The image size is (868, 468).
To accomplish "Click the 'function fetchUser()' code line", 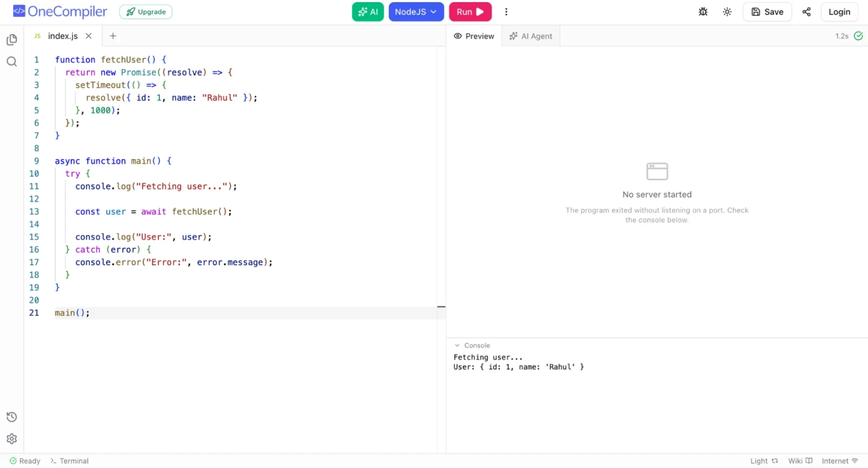I will (111, 60).
